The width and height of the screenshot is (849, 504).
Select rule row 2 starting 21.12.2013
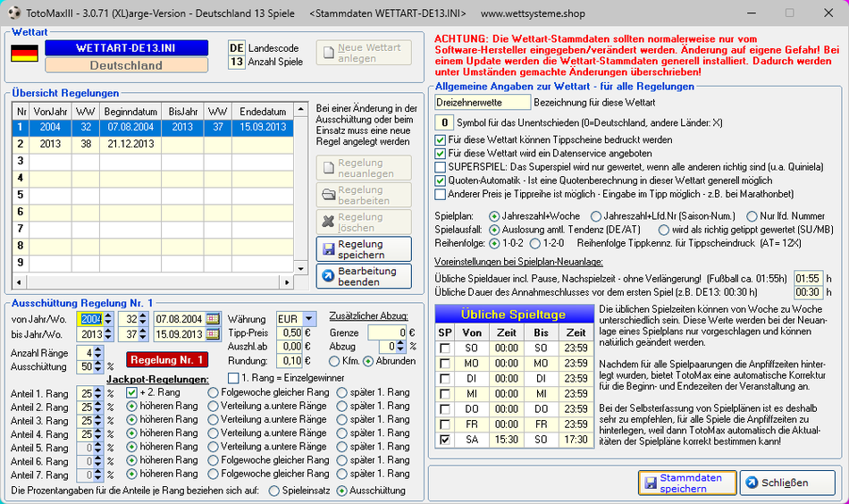pos(153,144)
